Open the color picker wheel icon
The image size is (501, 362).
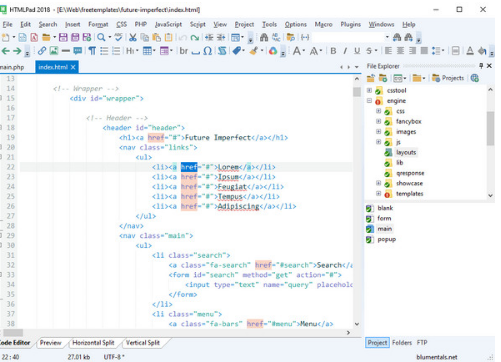pos(273,51)
